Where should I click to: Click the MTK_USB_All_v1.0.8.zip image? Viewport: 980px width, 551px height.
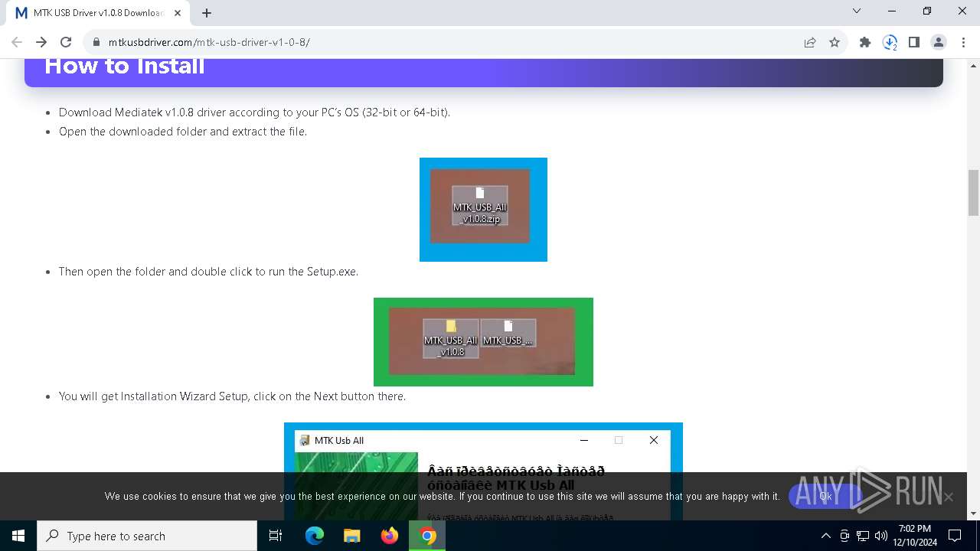tap(483, 210)
